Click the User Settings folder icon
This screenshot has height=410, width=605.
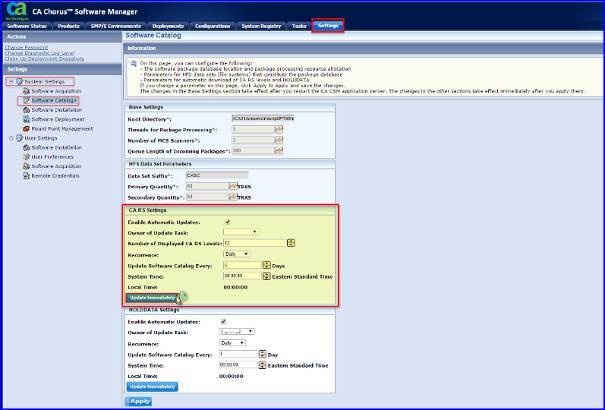[x=19, y=138]
